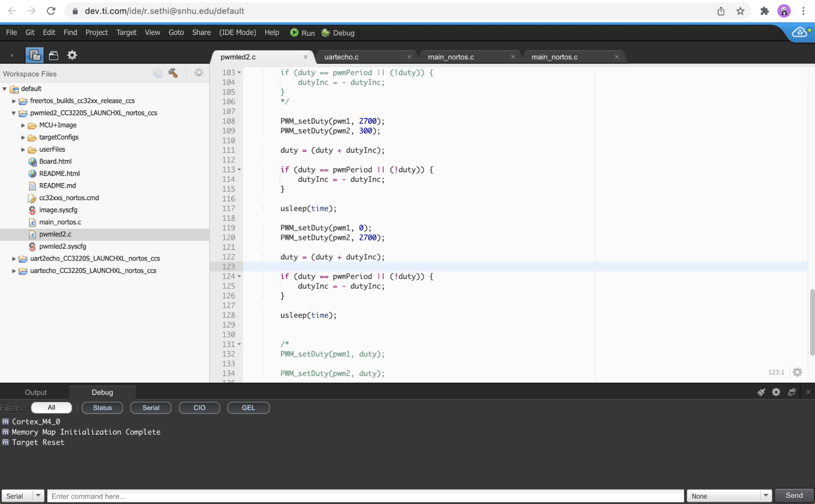Switch to the uartecho.c tab
Screen dimensions: 815x504
coord(341,57)
